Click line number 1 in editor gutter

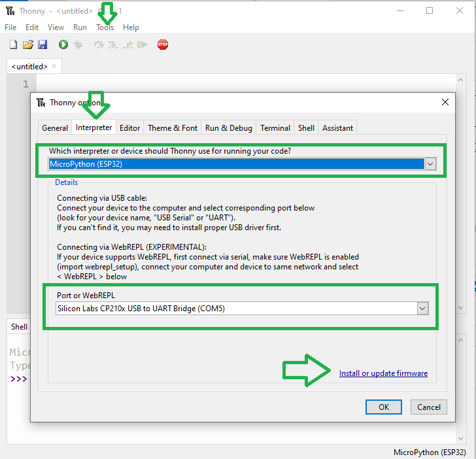25,84
